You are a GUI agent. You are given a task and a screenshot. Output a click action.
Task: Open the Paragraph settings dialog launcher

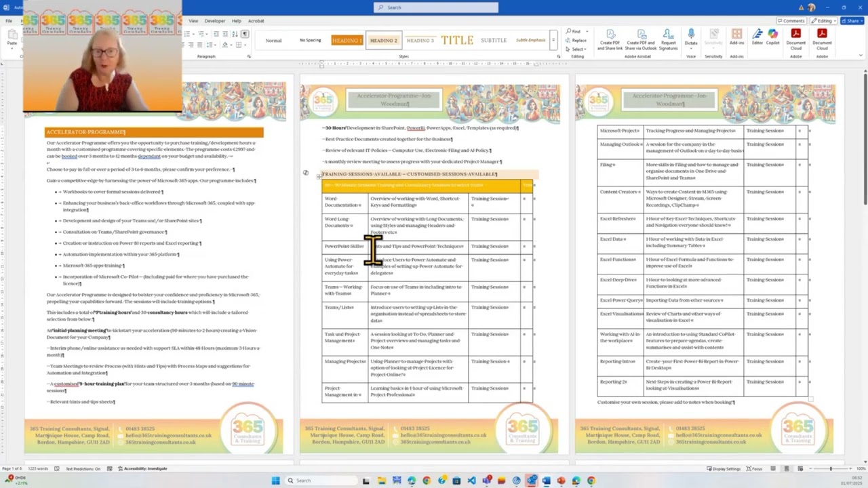(x=248, y=56)
